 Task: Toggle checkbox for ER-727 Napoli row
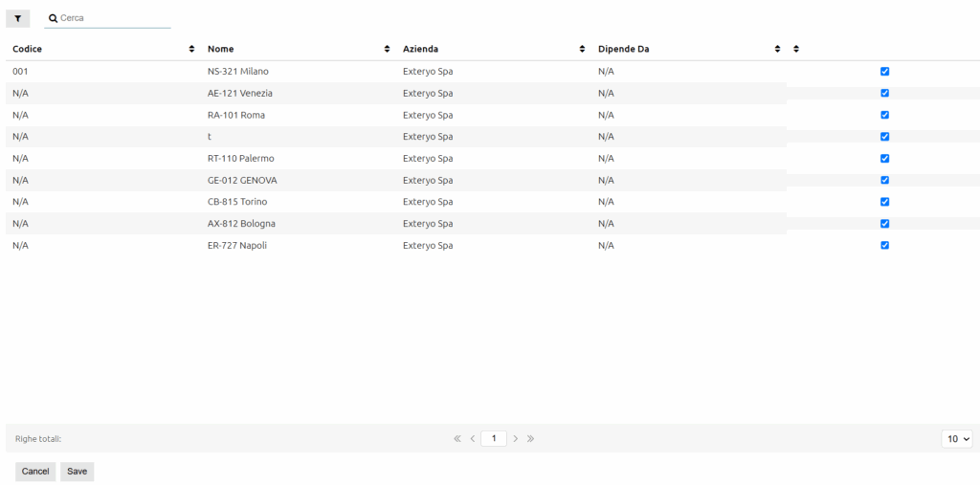[x=884, y=246]
